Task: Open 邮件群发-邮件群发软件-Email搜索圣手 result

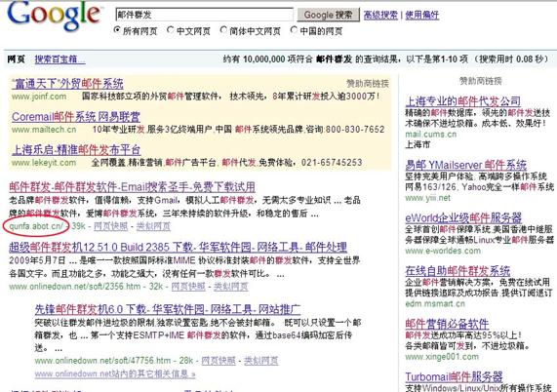Action: (x=132, y=187)
